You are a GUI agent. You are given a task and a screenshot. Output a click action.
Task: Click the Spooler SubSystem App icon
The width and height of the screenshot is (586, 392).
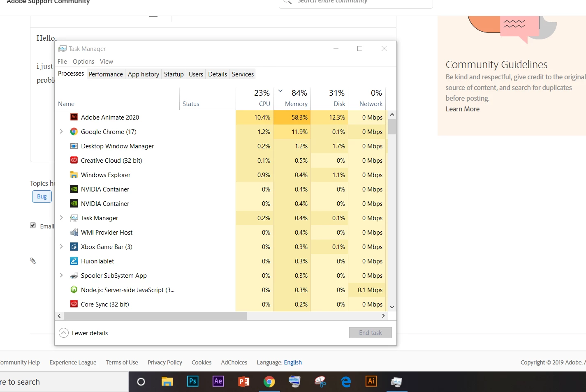74,275
